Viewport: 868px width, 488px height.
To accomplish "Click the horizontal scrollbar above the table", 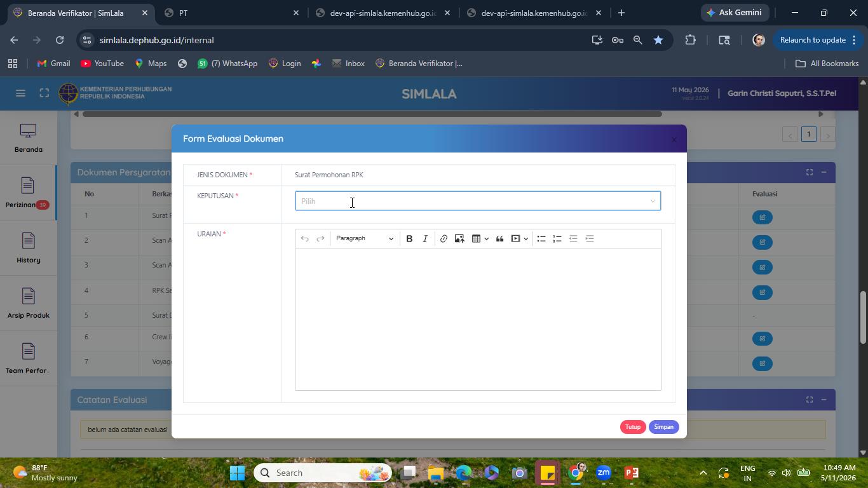I will (x=372, y=114).
